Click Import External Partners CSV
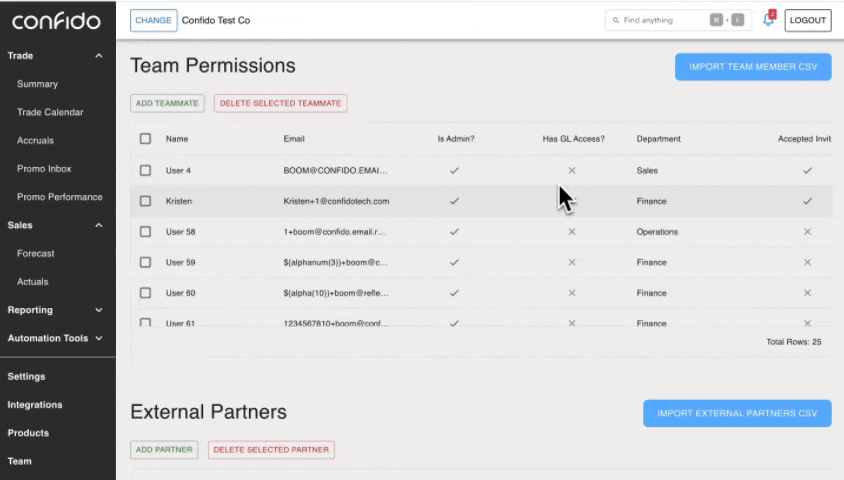Screen dimensions: 844x480 (737, 413)
